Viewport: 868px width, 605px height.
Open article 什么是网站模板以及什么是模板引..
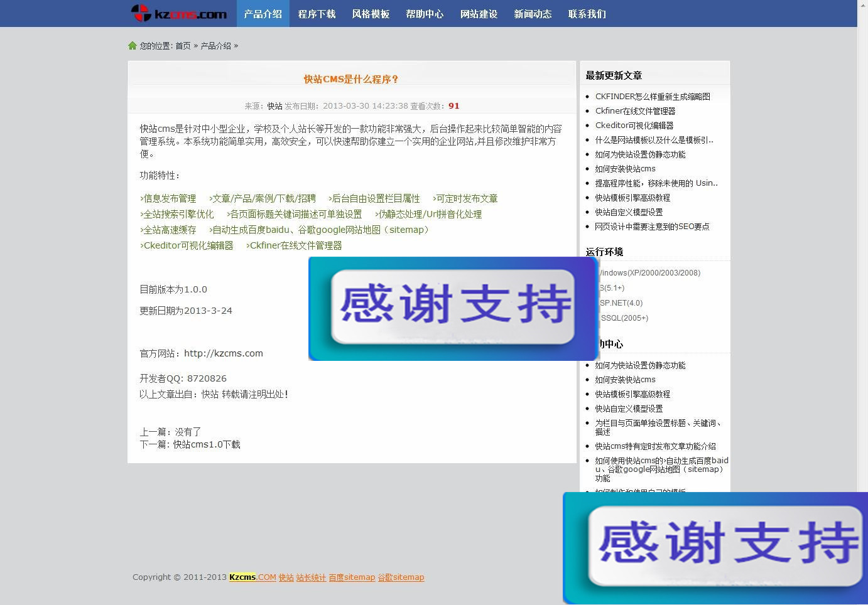(x=654, y=140)
